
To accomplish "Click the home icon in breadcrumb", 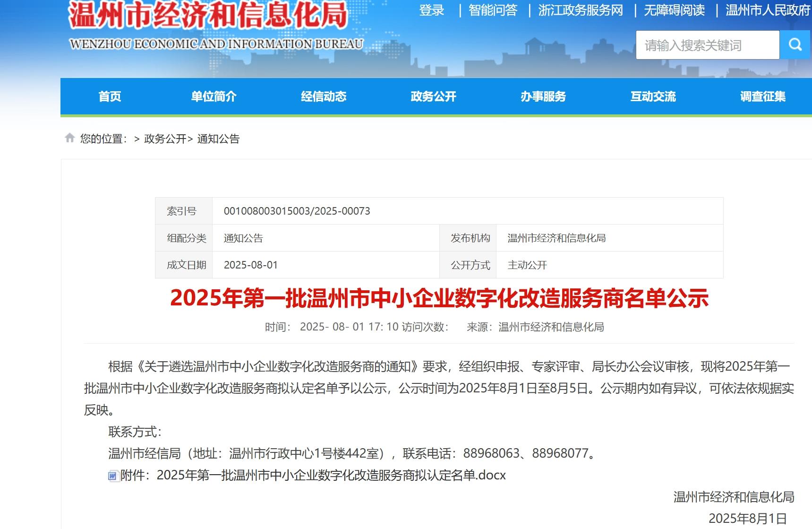I will pos(70,138).
